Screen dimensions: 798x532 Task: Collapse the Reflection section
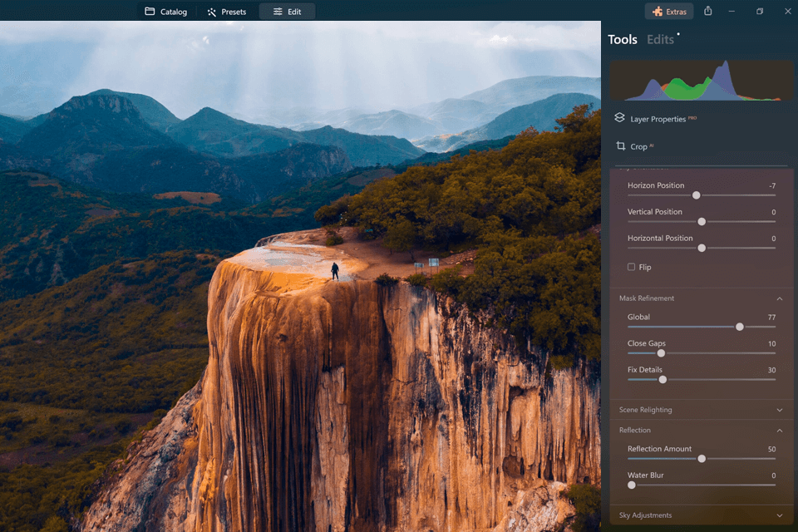click(x=780, y=431)
